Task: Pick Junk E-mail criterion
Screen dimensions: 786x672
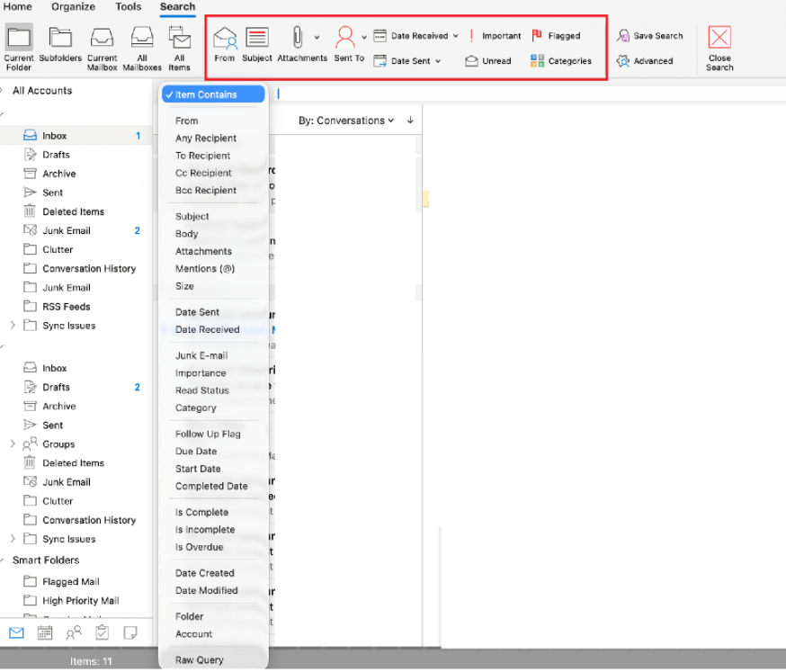Action: click(201, 356)
